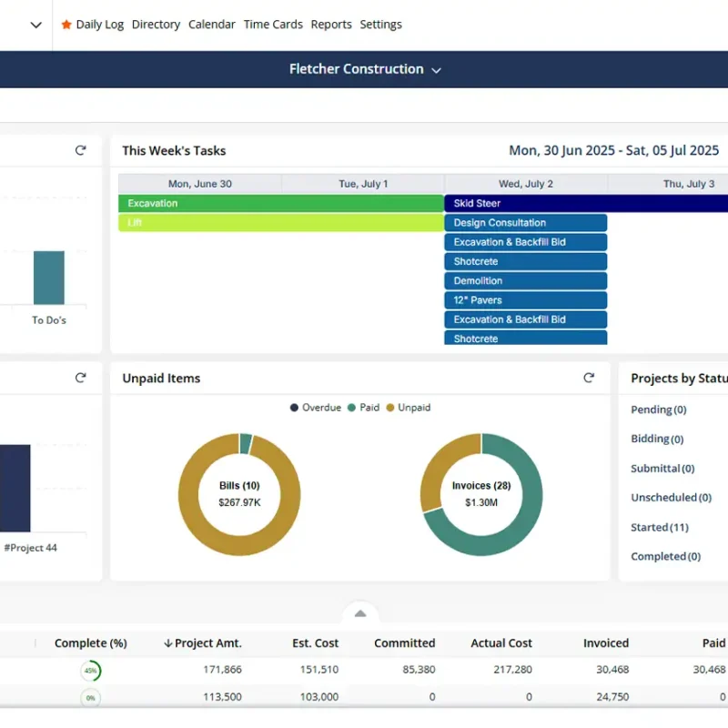The height and width of the screenshot is (728, 728).
Task: Click the 45% completion progress circle
Action: click(90, 671)
